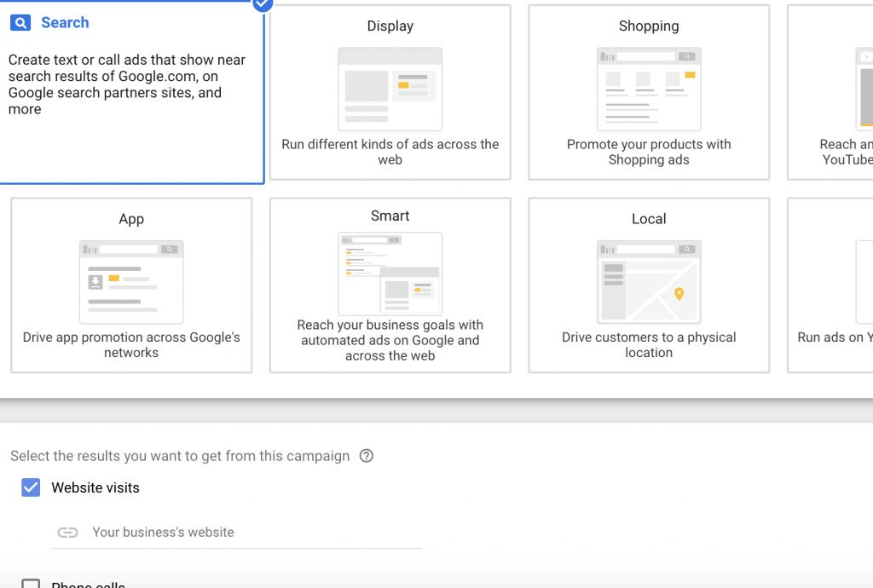The width and height of the screenshot is (873, 588).
Task: Click the Search campaign description text
Action: (128, 84)
